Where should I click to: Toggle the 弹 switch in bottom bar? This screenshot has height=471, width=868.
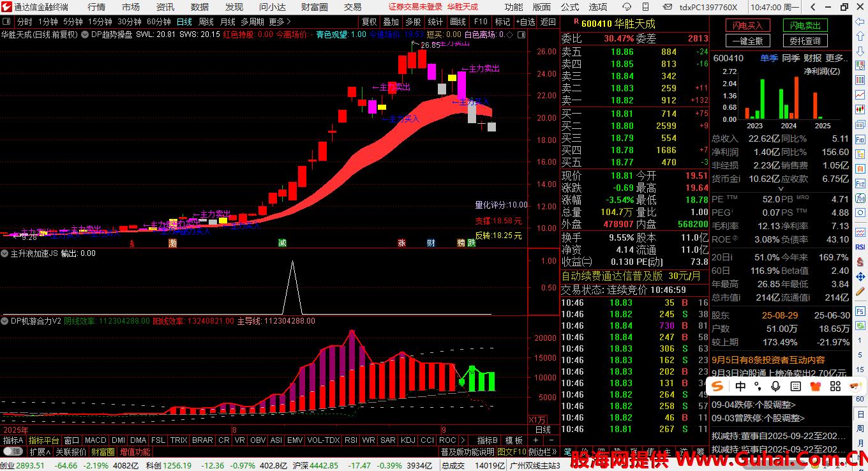(12, 452)
